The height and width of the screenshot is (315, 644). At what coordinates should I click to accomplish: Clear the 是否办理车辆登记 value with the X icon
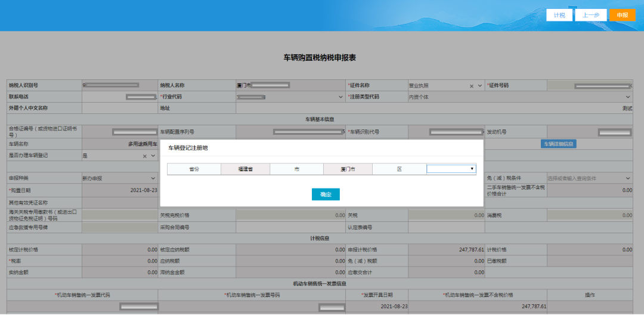click(144, 156)
